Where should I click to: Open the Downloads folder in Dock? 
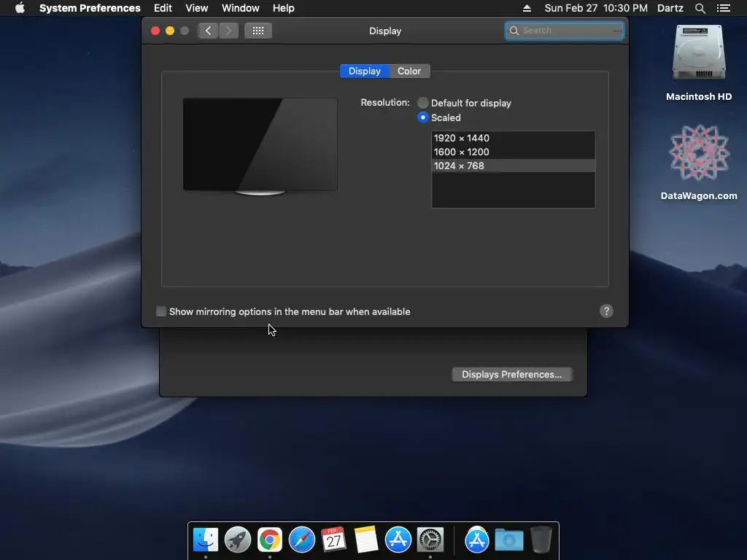[508, 540]
